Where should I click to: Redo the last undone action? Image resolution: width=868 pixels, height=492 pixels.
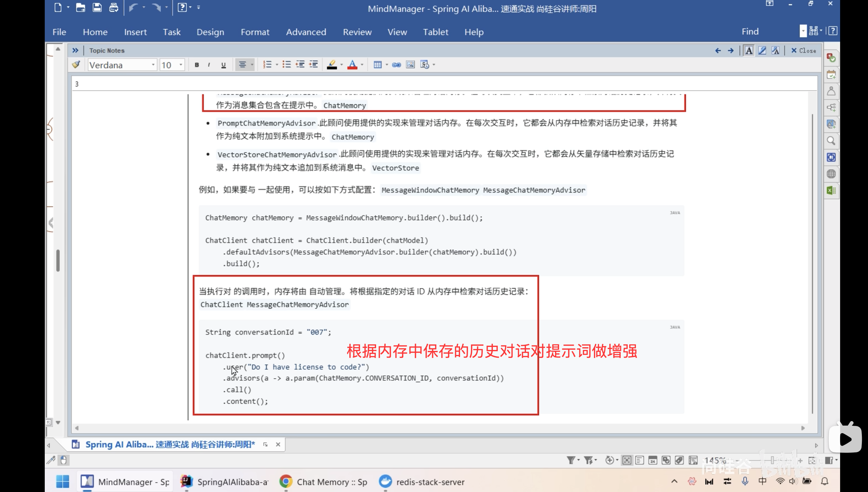[156, 7]
